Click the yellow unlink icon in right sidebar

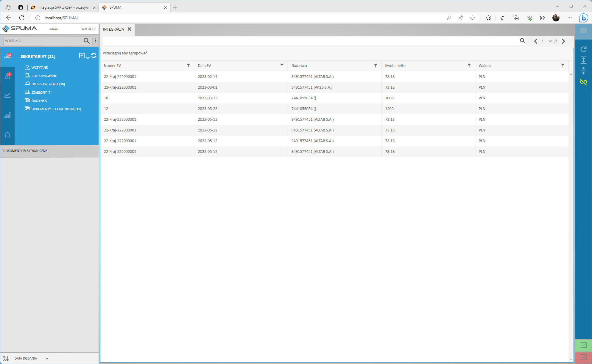click(583, 82)
